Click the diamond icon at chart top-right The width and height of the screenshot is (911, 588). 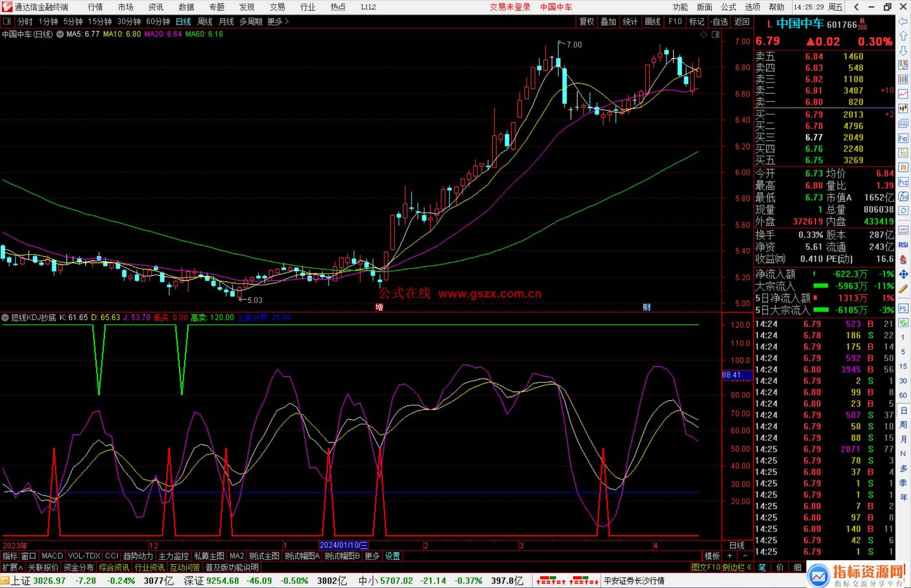point(703,35)
